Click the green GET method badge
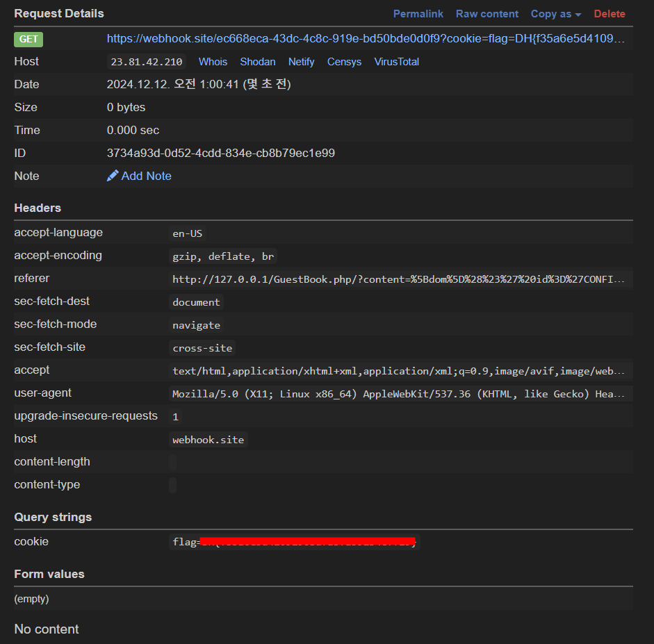 tap(28, 39)
